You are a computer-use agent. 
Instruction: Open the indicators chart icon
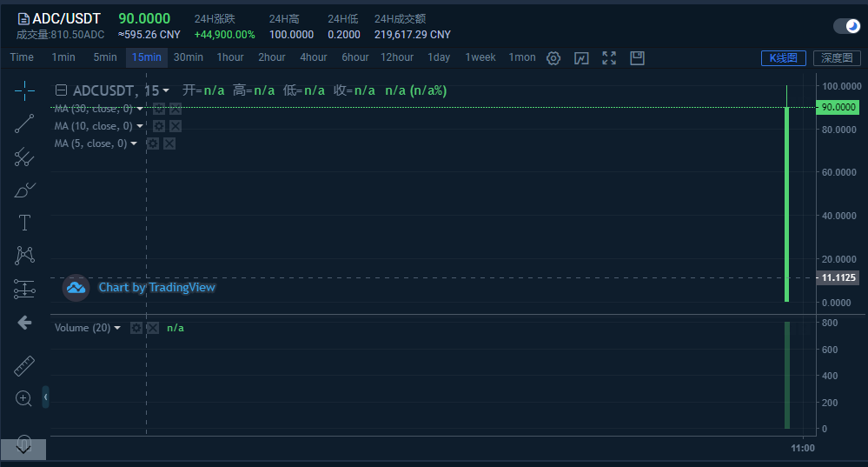(581, 58)
